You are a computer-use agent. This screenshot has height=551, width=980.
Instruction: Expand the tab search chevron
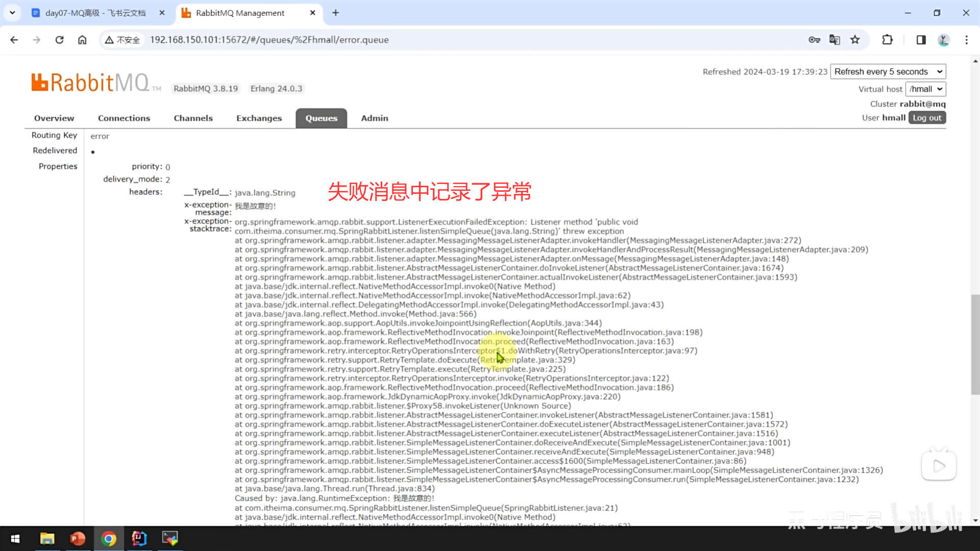(x=12, y=13)
